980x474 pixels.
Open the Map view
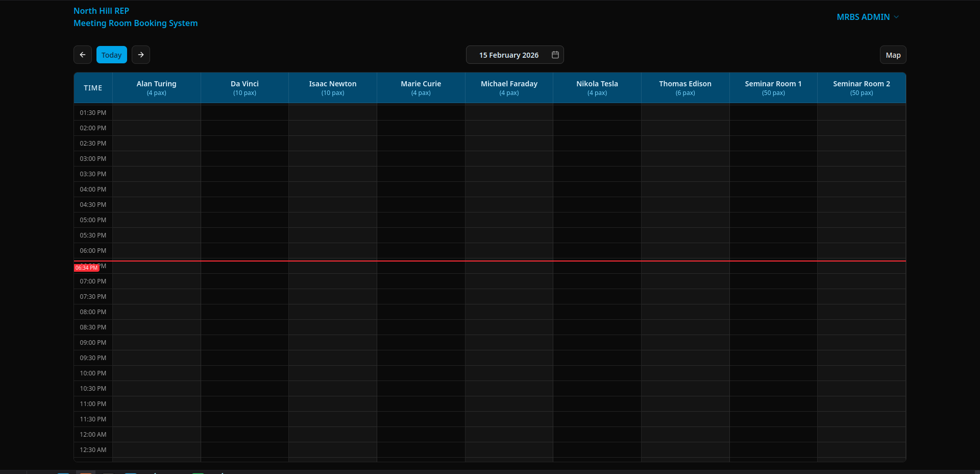click(x=893, y=55)
